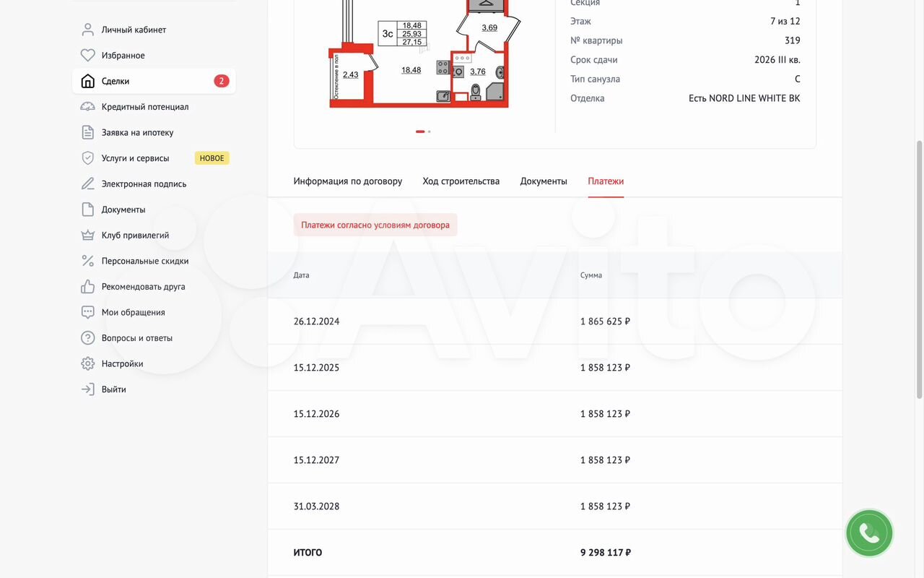Click the Срок сдачи value 2026 III кв.
The height and width of the screenshot is (578, 924).
point(777,60)
